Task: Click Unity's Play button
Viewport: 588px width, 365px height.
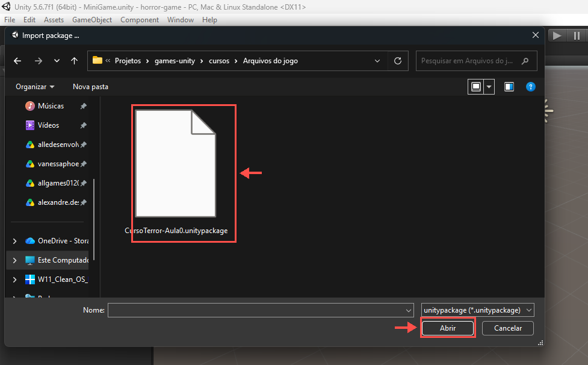Action: pos(557,36)
